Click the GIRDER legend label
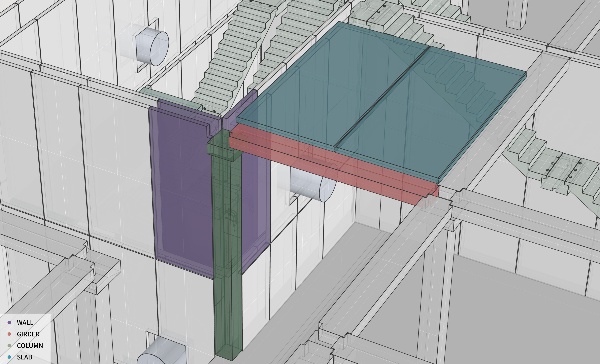The image size is (600, 364). tap(28, 334)
